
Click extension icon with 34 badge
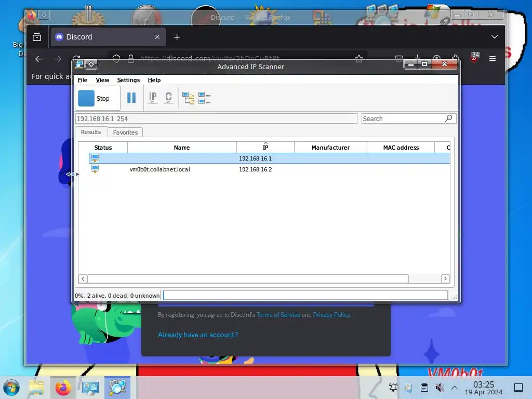point(474,57)
